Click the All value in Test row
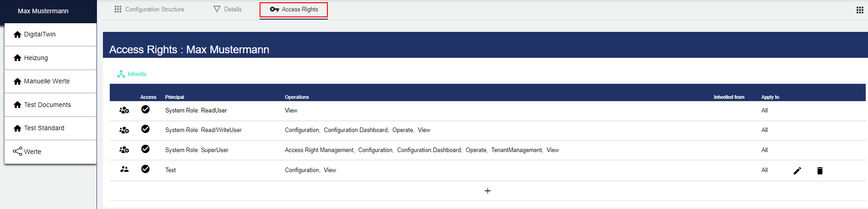 pos(765,170)
